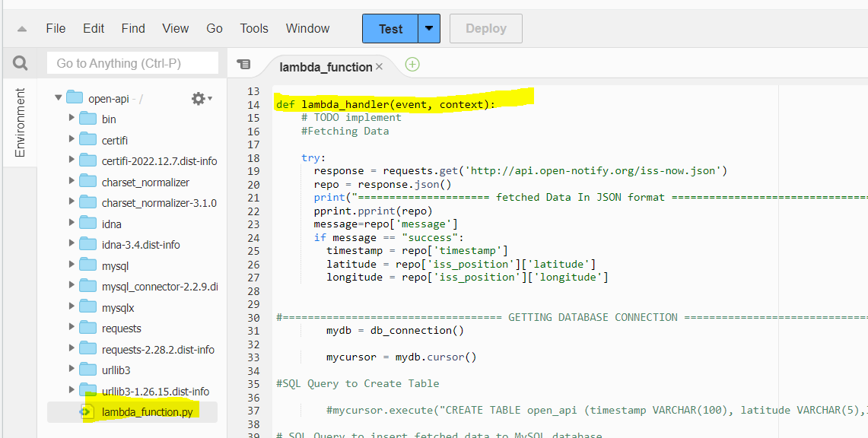Click 'pprint.pprint(repo)' on line 22
This screenshot has height=438, width=868.
[x=373, y=211]
